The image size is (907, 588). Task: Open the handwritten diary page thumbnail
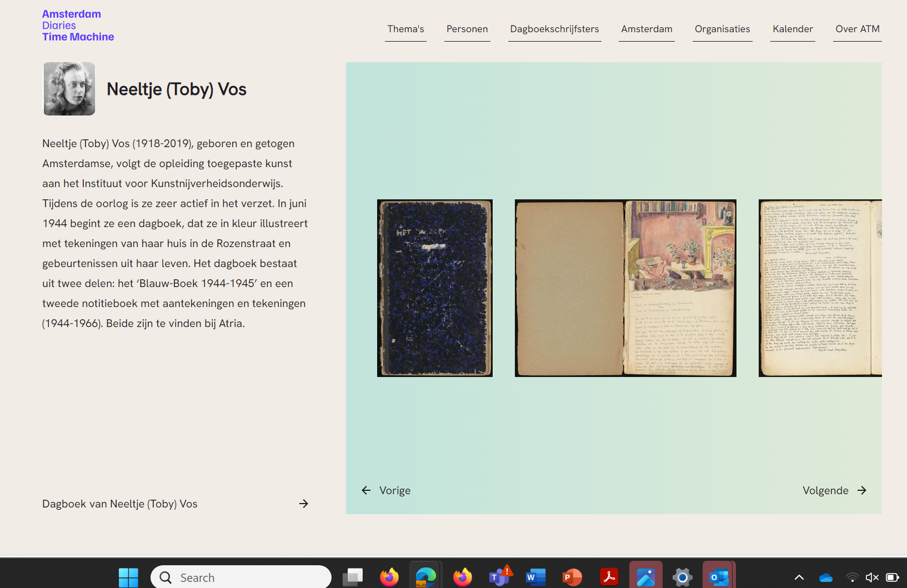pos(820,288)
